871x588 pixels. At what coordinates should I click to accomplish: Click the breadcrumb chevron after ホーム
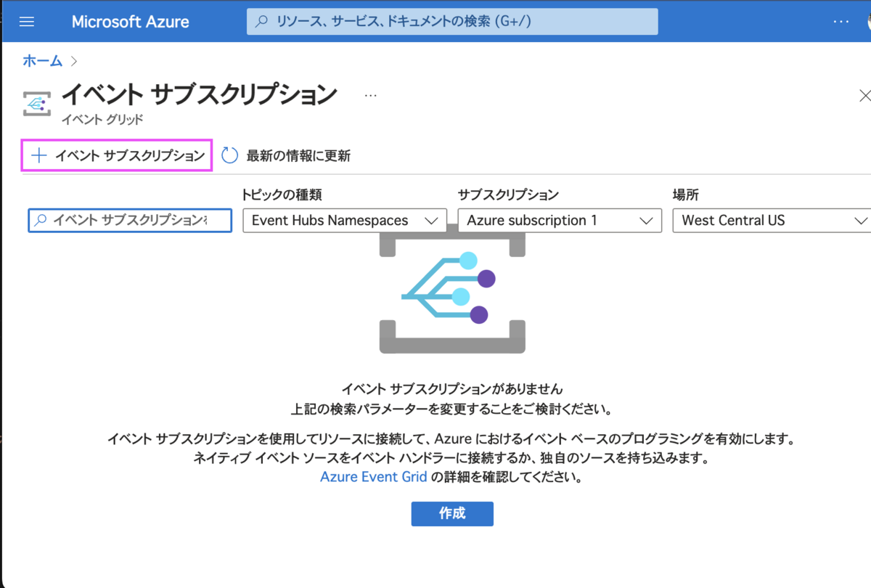click(x=74, y=61)
